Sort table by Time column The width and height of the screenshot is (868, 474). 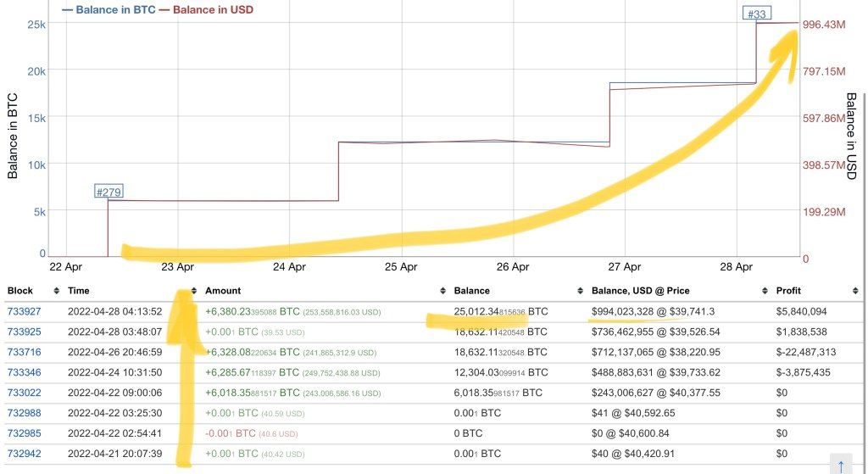click(79, 291)
